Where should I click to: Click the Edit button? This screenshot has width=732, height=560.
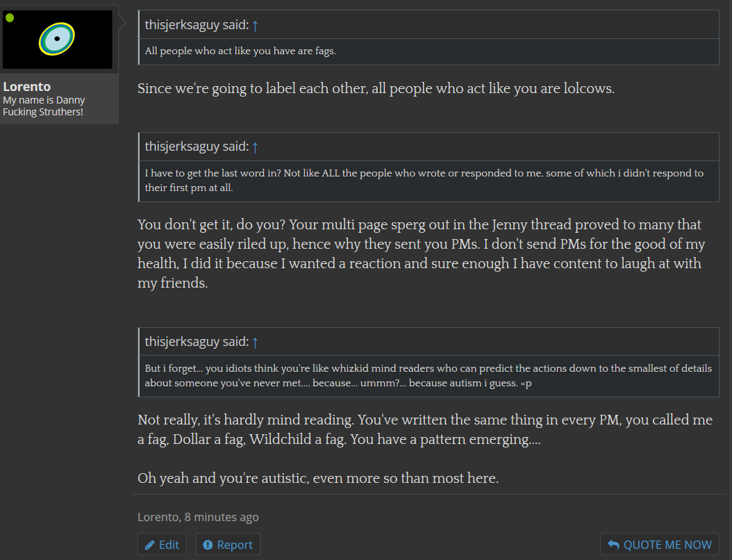coord(162,545)
